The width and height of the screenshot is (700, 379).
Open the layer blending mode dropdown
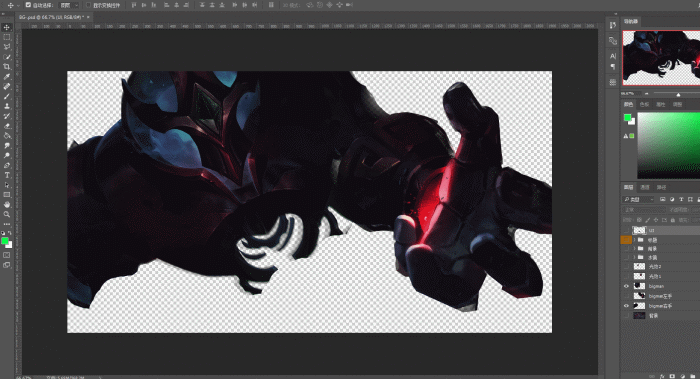coord(643,209)
